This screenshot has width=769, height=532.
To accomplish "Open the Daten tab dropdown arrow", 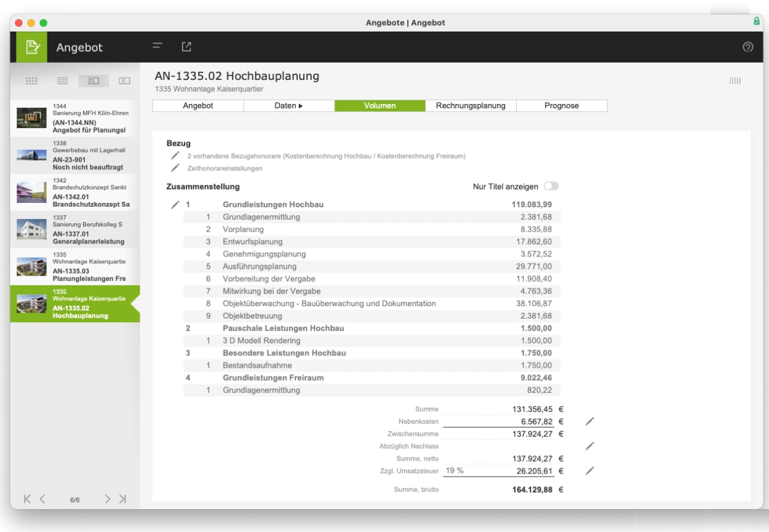I will pos(301,106).
